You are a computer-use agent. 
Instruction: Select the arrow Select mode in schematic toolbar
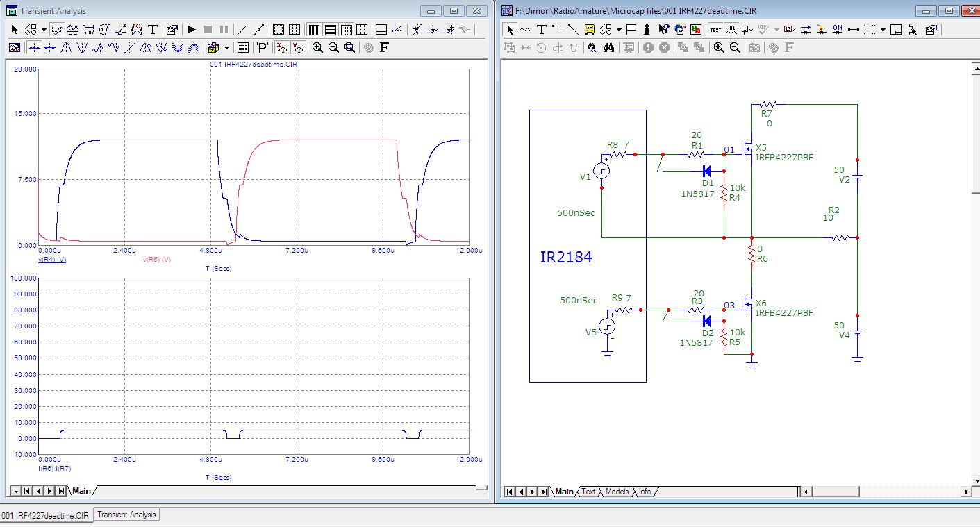(510, 30)
